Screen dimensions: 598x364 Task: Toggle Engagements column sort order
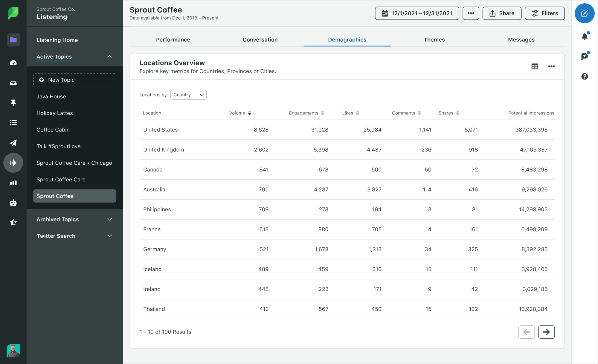323,113
